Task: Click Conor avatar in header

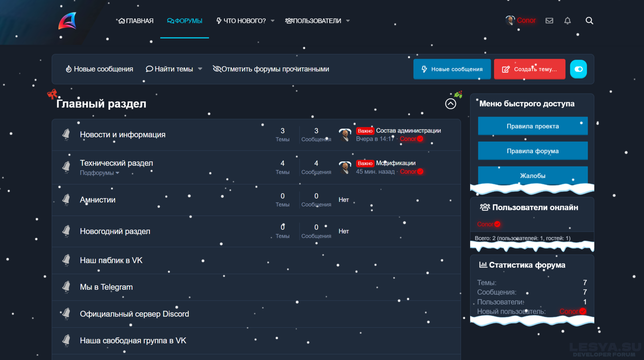Action: 510,21
